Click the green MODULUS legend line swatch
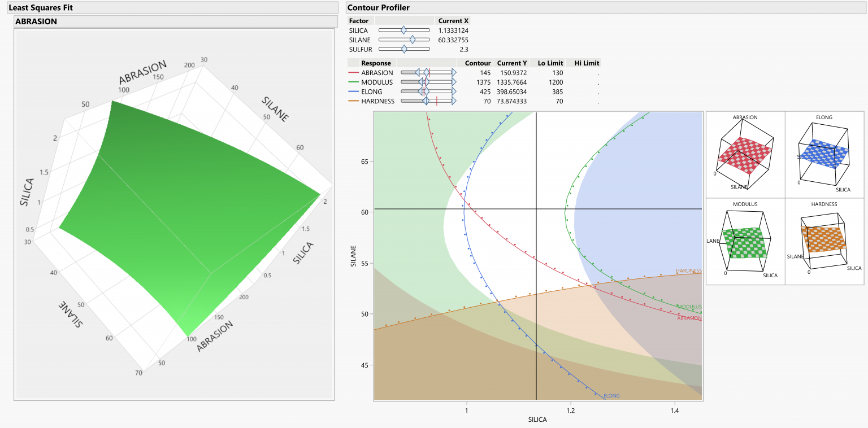This screenshot has width=868, height=428. pyautogui.click(x=354, y=82)
